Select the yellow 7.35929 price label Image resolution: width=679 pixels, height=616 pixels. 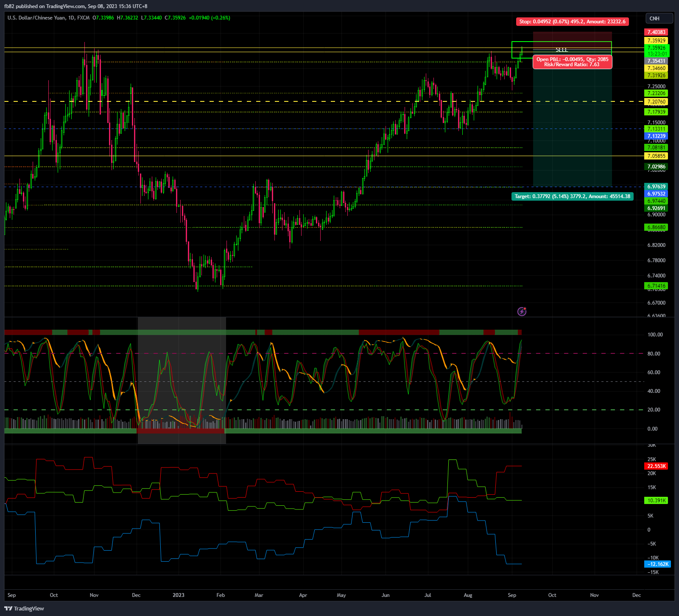pos(657,41)
